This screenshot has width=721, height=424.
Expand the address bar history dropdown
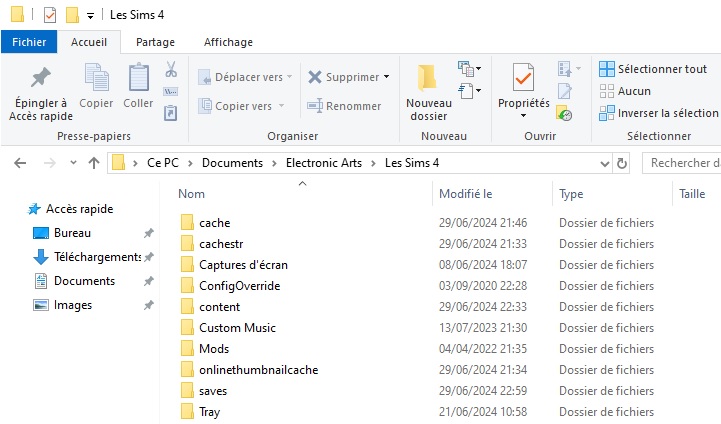pyautogui.click(x=604, y=163)
